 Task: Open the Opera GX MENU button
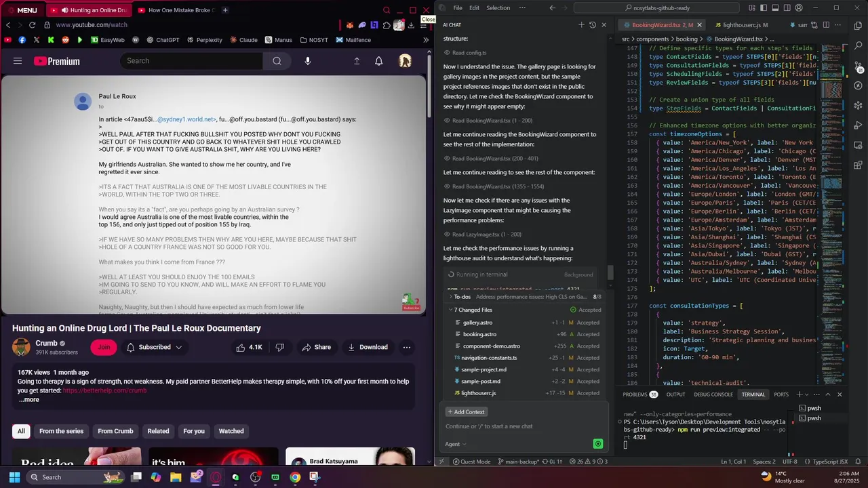[x=22, y=10]
